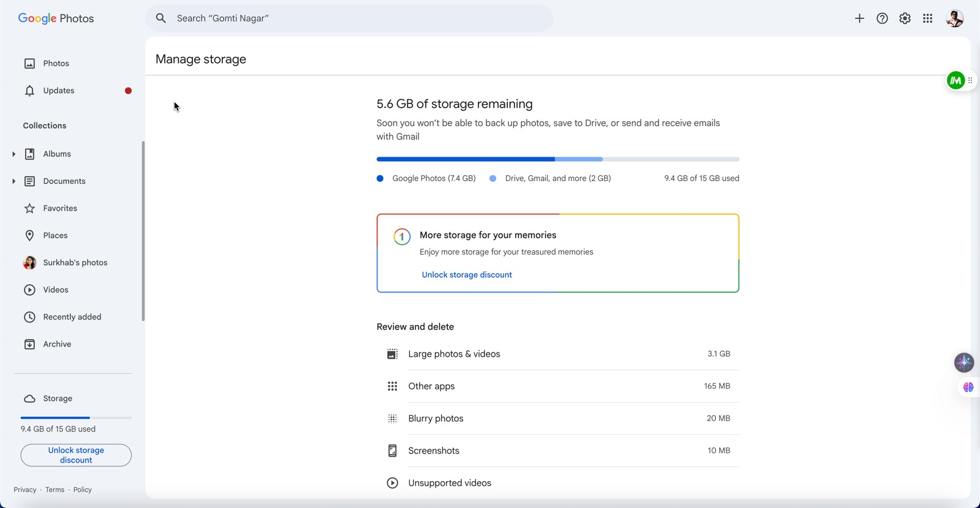Click "Review and delete" heading

click(415, 327)
